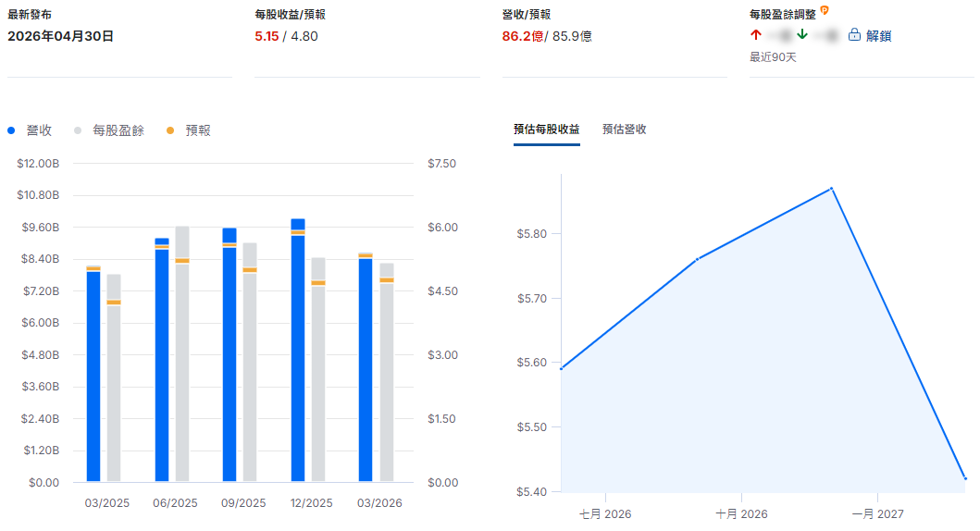The width and height of the screenshot is (980, 531).
Task: Click the 85.9億 revenue forecast value
Action: 572,36
